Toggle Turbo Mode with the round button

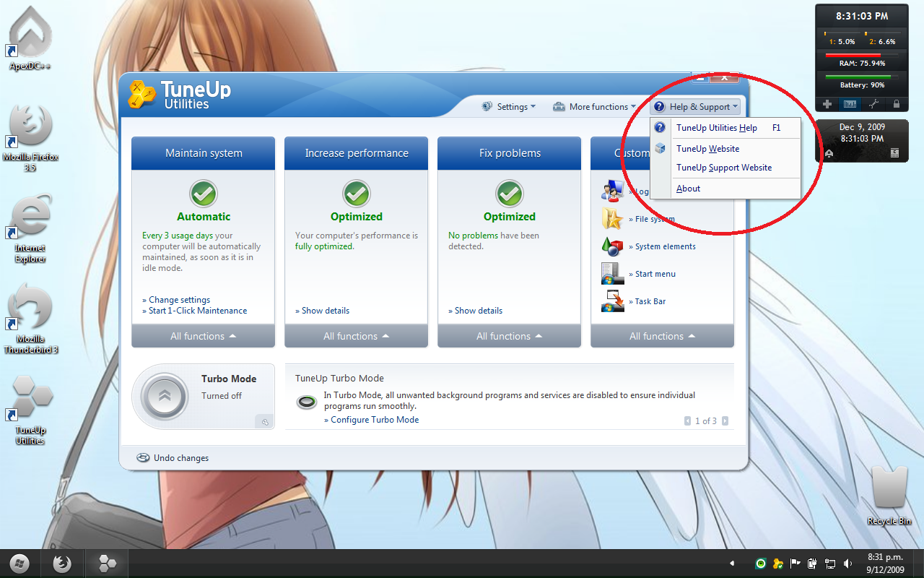click(165, 397)
